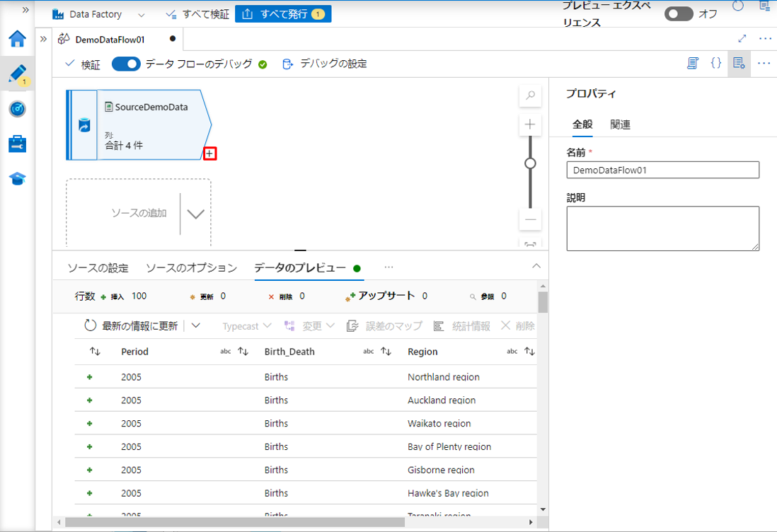
Task: Toggle データ フローのデバッグ switch
Action: pyautogui.click(x=127, y=64)
